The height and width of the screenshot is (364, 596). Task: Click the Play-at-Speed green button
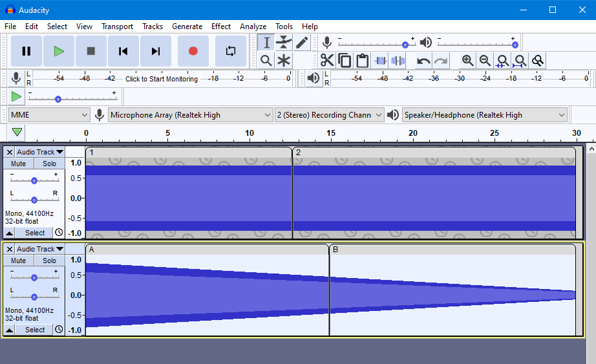[16, 96]
